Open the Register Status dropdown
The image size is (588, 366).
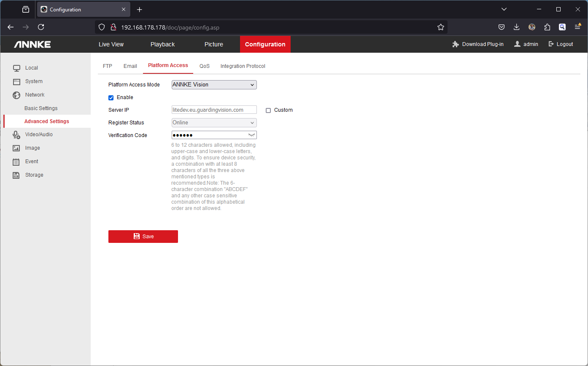(x=214, y=123)
